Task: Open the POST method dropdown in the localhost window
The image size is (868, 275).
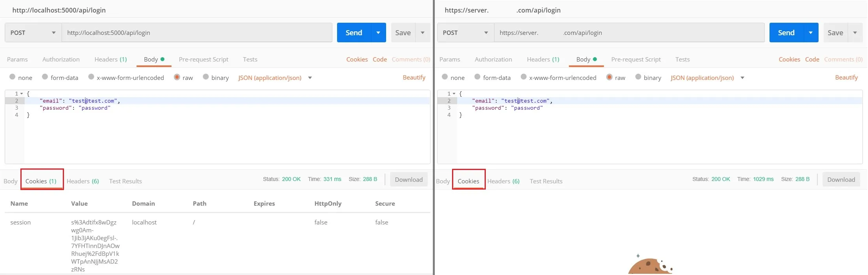Action: coord(33,33)
